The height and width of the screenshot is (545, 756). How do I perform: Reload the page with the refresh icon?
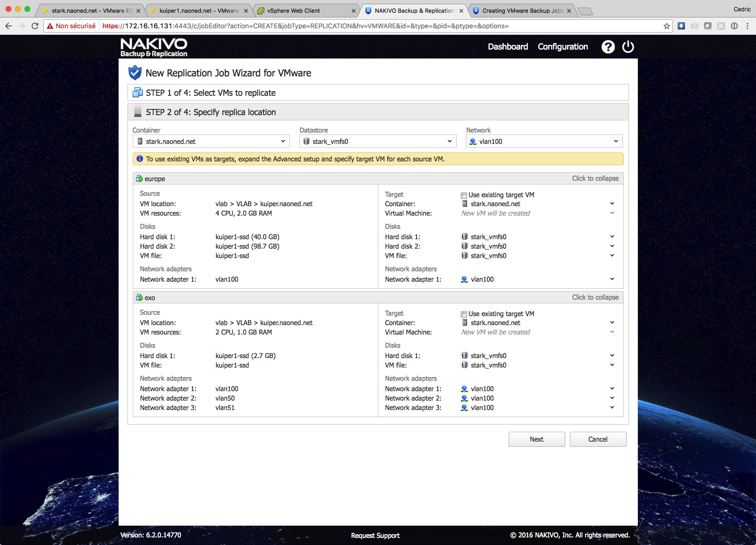tap(35, 26)
